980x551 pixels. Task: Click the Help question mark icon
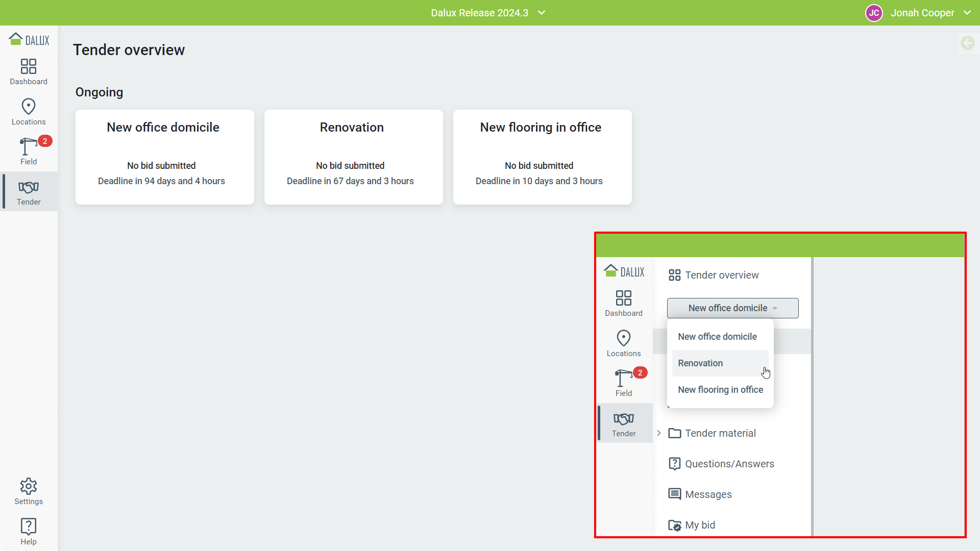[29, 527]
